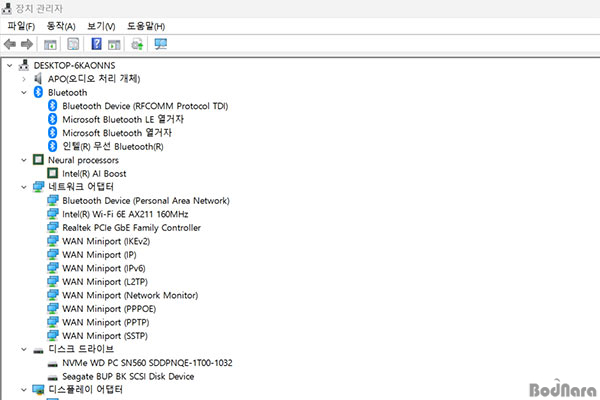Collapse the 네트워크 어댑터 category chevron
600x400 pixels.
tap(24, 187)
